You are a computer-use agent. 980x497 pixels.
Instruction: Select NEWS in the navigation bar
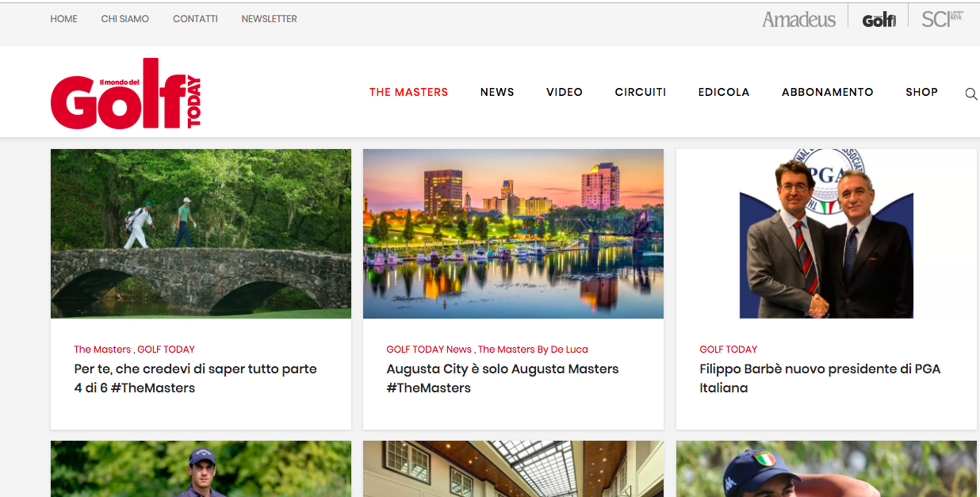coord(497,92)
